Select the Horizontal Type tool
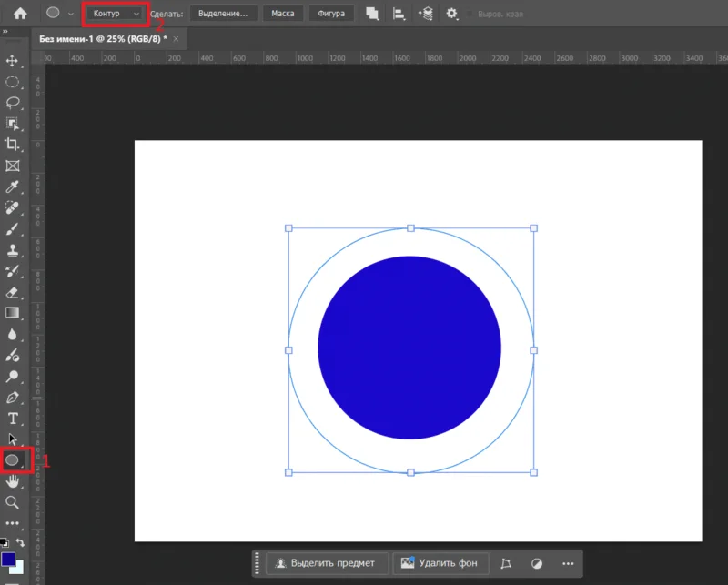 tap(13, 419)
